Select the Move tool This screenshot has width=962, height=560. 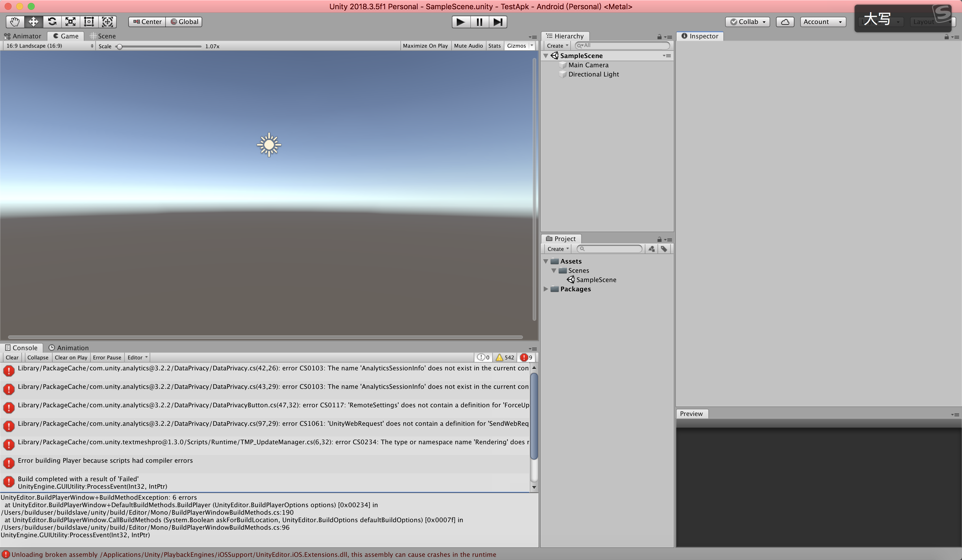pyautogui.click(x=33, y=22)
